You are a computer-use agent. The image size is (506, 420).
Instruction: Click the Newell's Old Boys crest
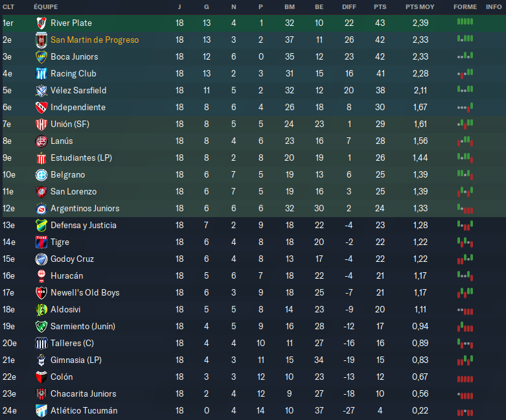click(41, 292)
